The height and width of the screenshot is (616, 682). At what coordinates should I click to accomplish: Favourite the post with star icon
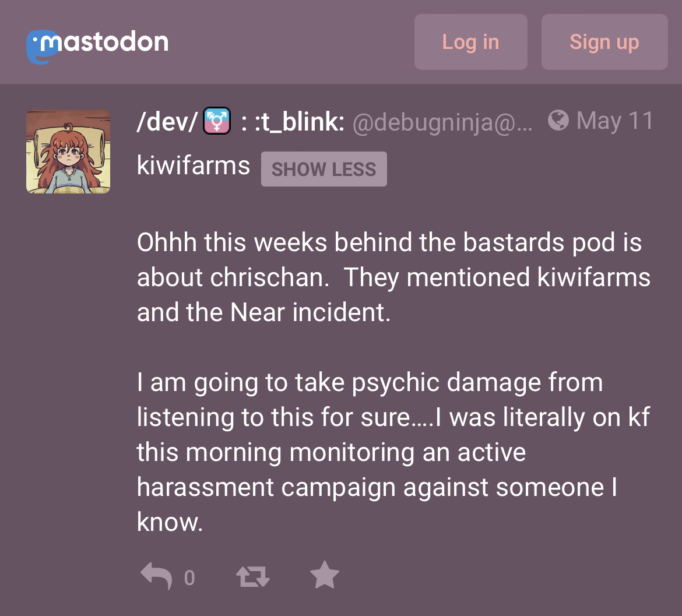pos(325,575)
